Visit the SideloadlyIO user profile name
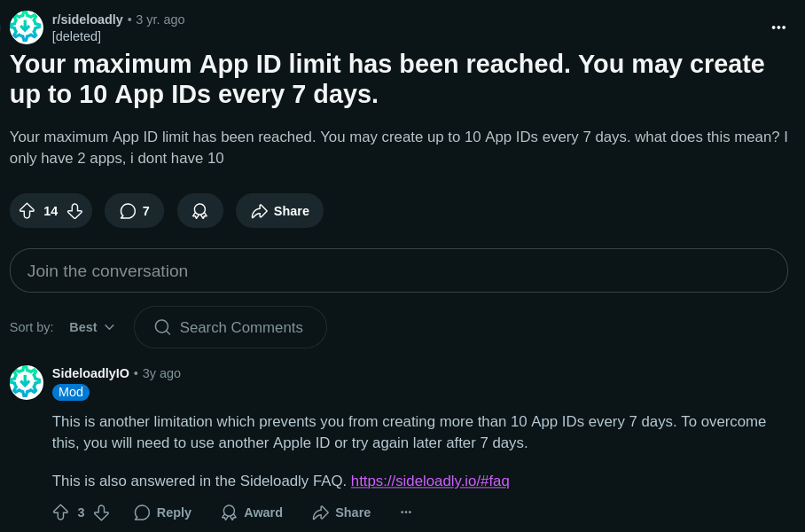Image resolution: width=805 pixels, height=532 pixels. pos(90,373)
